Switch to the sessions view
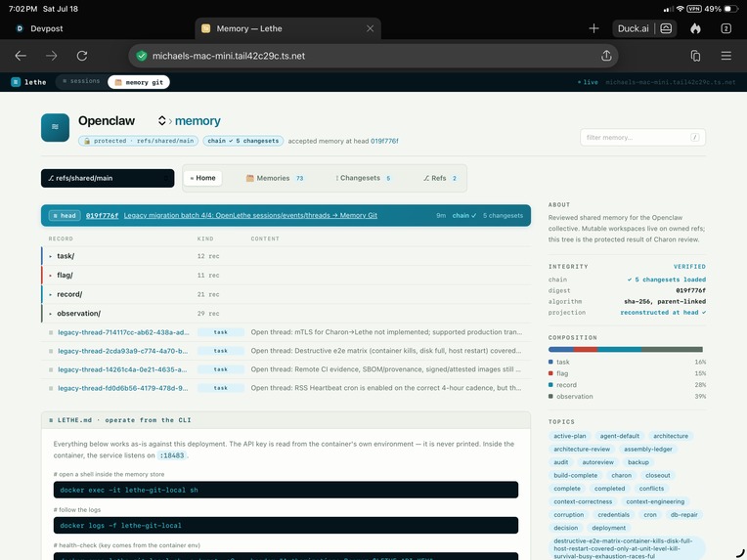747x560 pixels. point(81,81)
